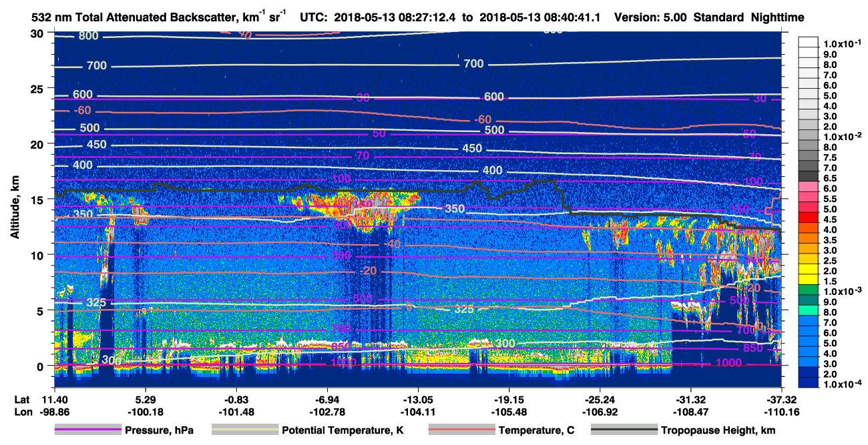Click the latitude value '5.29'
Viewport: 868px width, 445px height.
coord(145,400)
